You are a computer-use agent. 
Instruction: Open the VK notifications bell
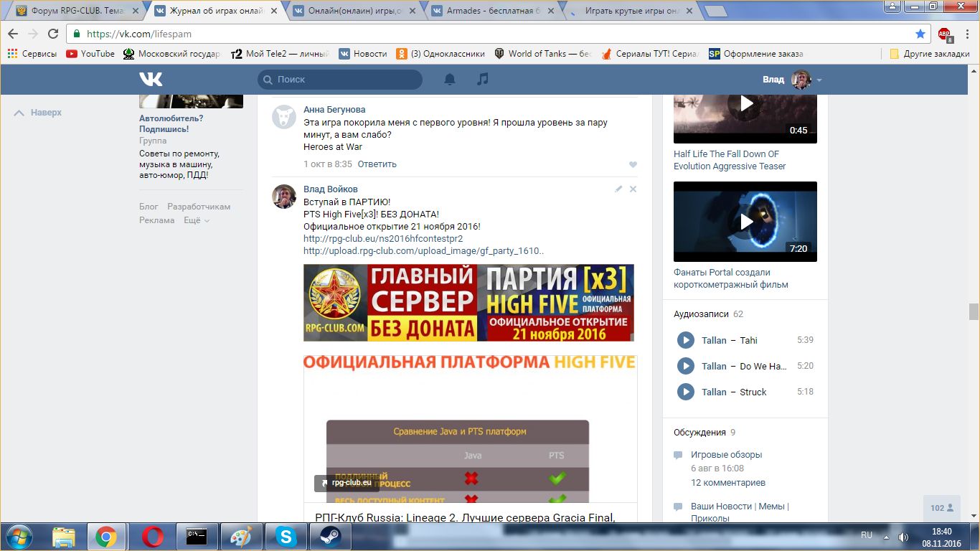(x=450, y=79)
